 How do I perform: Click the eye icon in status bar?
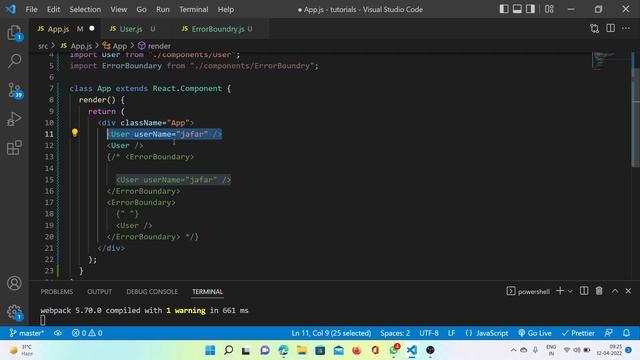(58, 333)
